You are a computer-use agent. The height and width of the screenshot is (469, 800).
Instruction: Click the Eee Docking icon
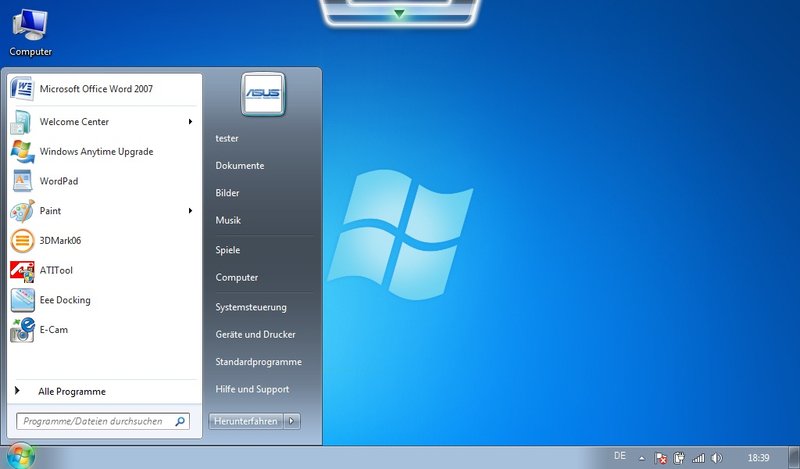point(22,300)
